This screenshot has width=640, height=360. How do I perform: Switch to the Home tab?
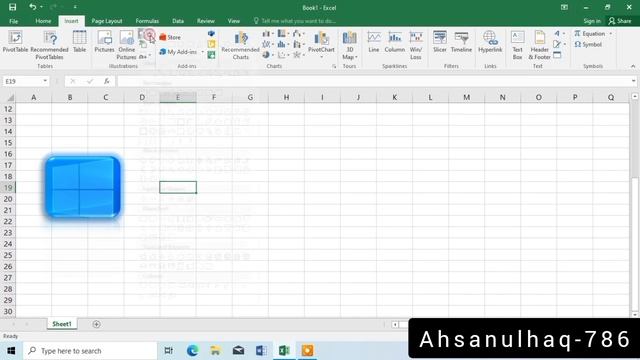pyautogui.click(x=43, y=21)
